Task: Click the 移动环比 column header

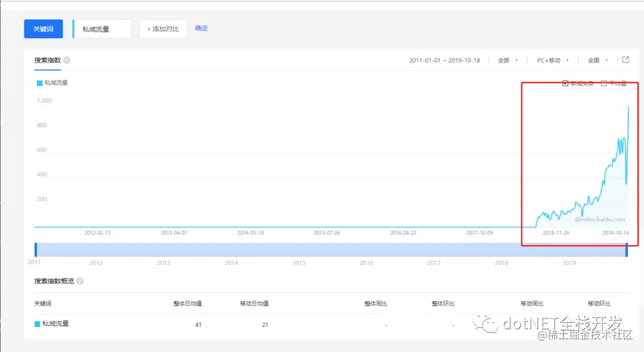Action: click(599, 304)
